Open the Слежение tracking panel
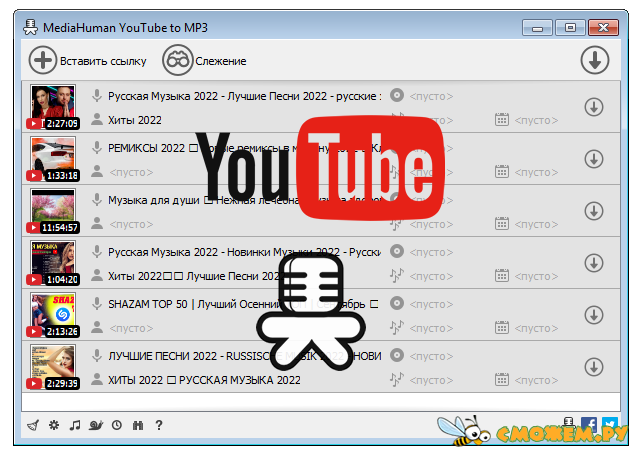639x458 pixels. 205,61
